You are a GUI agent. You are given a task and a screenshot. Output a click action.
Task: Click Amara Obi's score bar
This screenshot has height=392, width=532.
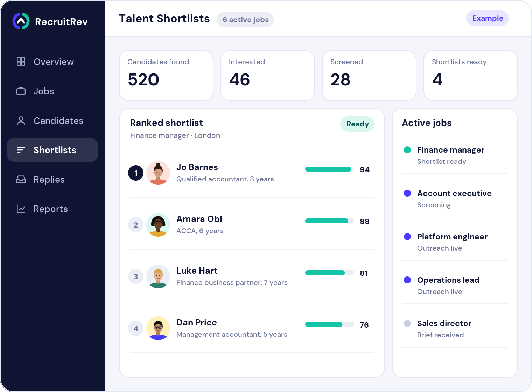click(x=330, y=221)
